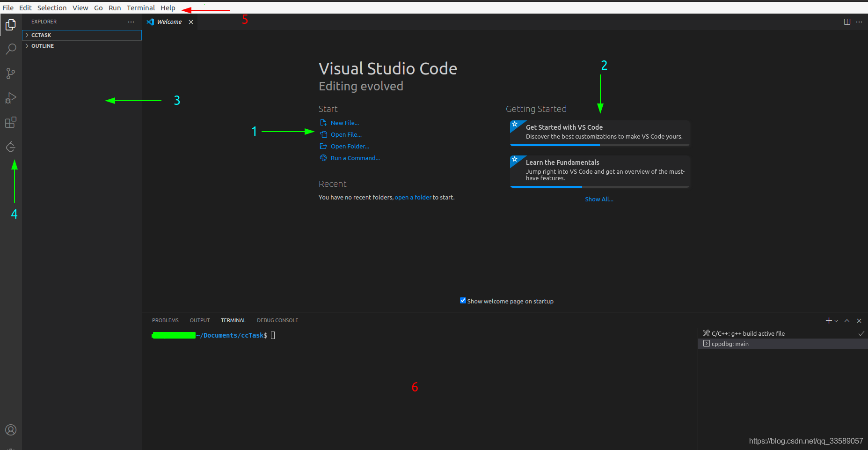868x450 pixels.
Task: Open the Selection menu
Action: click(x=52, y=8)
